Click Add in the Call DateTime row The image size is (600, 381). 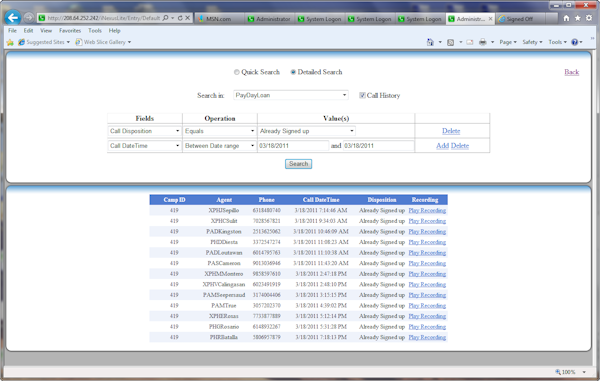point(442,146)
